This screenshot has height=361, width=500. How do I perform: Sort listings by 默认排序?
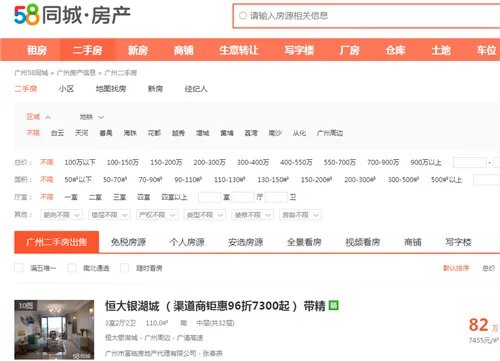point(456,268)
